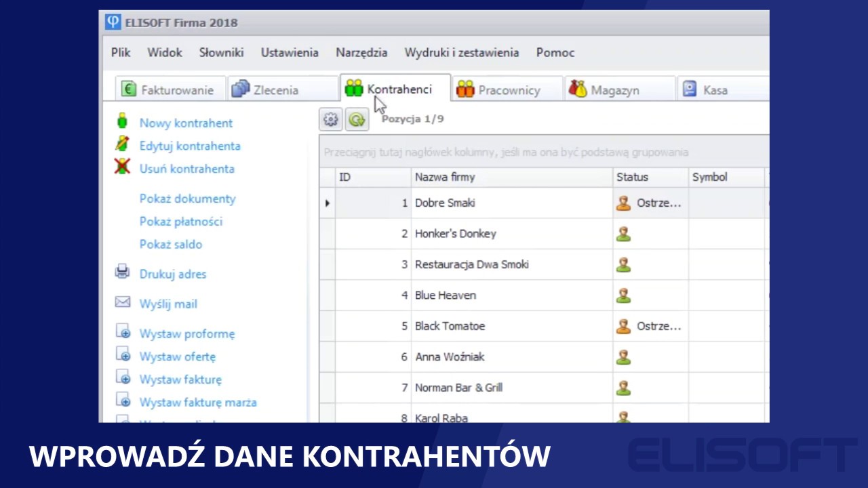Click the Usuń kontrahenta red cross icon

pyautogui.click(x=122, y=167)
